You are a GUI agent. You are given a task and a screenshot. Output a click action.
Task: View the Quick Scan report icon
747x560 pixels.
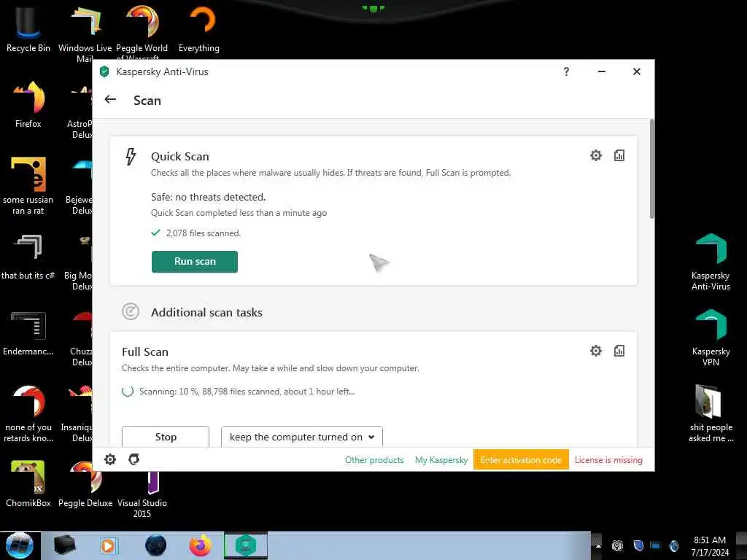click(x=619, y=155)
